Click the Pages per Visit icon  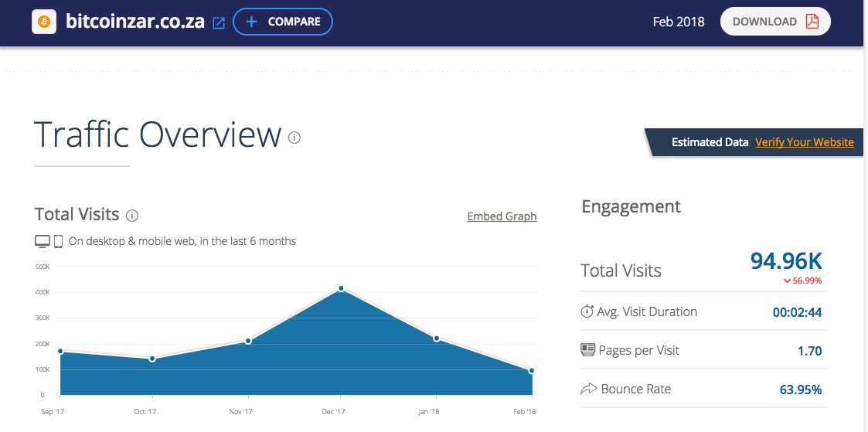click(x=587, y=349)
